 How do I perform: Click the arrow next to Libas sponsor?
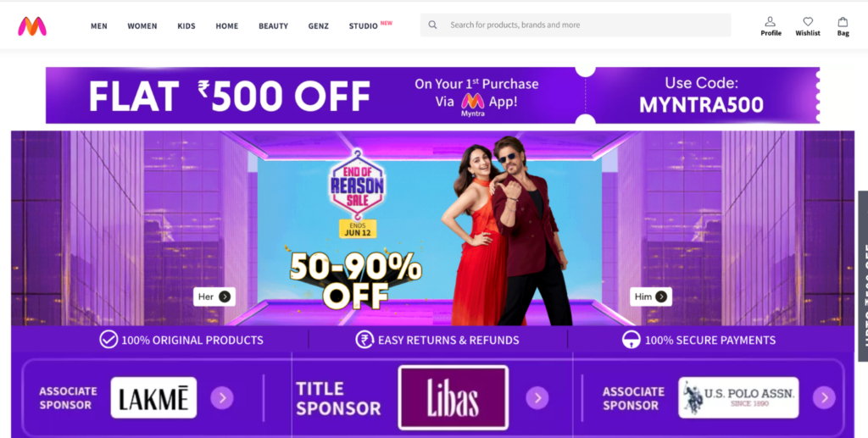coord(537,397)
